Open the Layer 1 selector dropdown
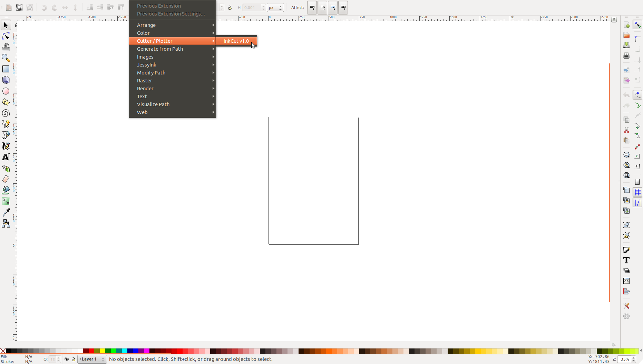643x364 pixels. 92,359
